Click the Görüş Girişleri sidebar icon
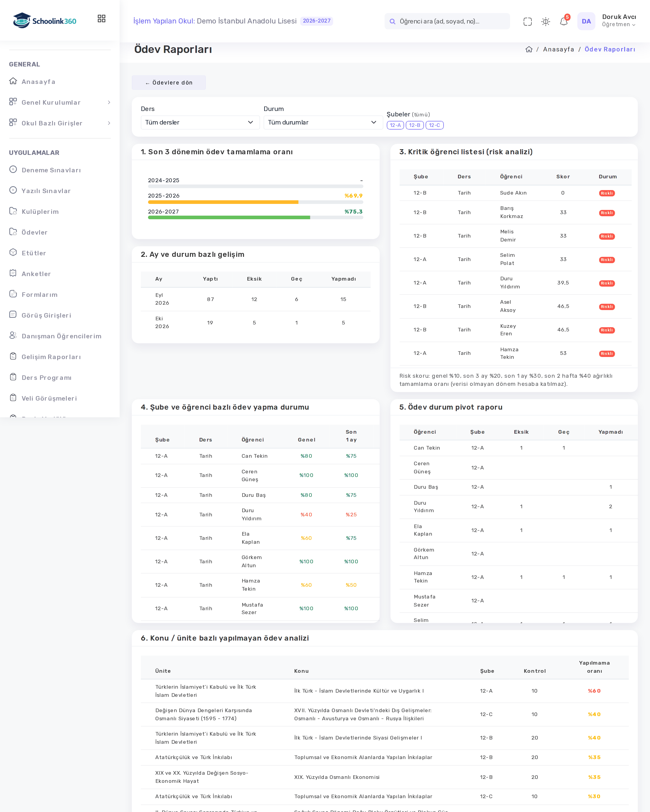Viewport: 650px width, 812px height. (x=13, y=315)
